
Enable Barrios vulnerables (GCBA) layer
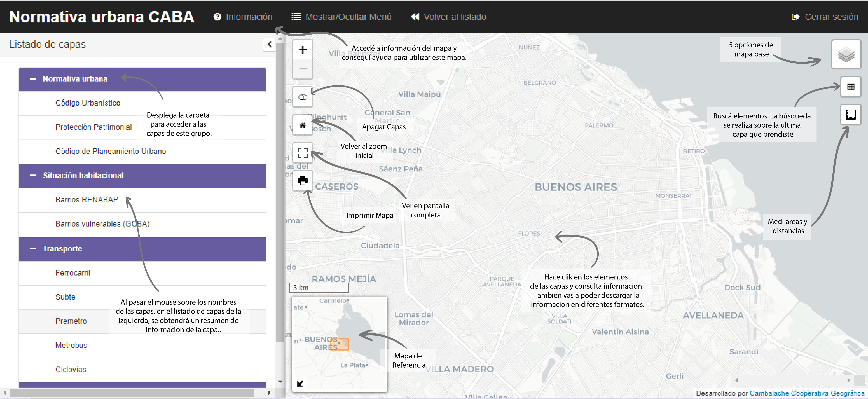pos(142,224)
